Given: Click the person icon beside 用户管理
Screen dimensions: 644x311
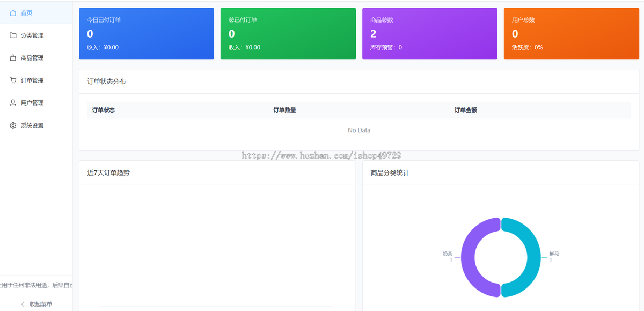Looking at the screenshot, I should point(13,103).
